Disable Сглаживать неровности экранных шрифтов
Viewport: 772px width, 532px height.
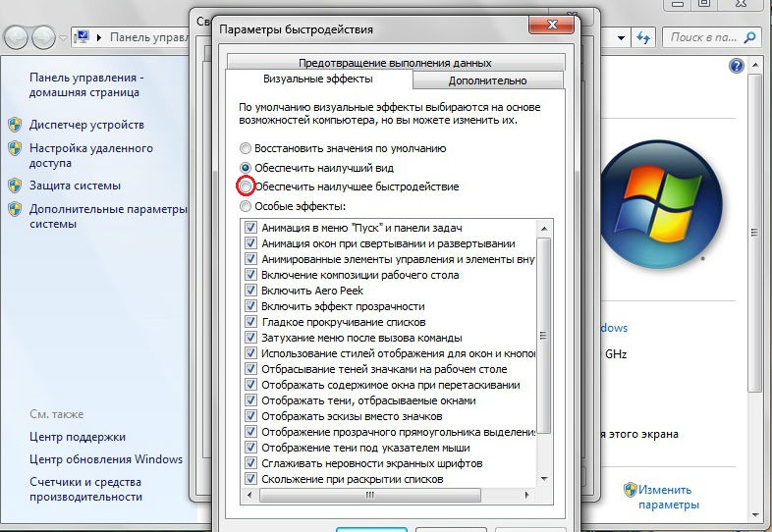(x=250, y=463)
